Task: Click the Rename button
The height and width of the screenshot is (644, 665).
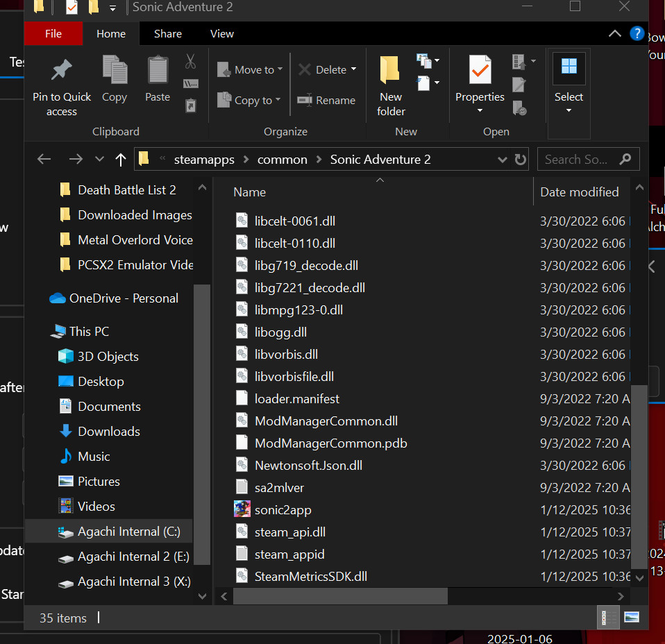Action: 326,100
